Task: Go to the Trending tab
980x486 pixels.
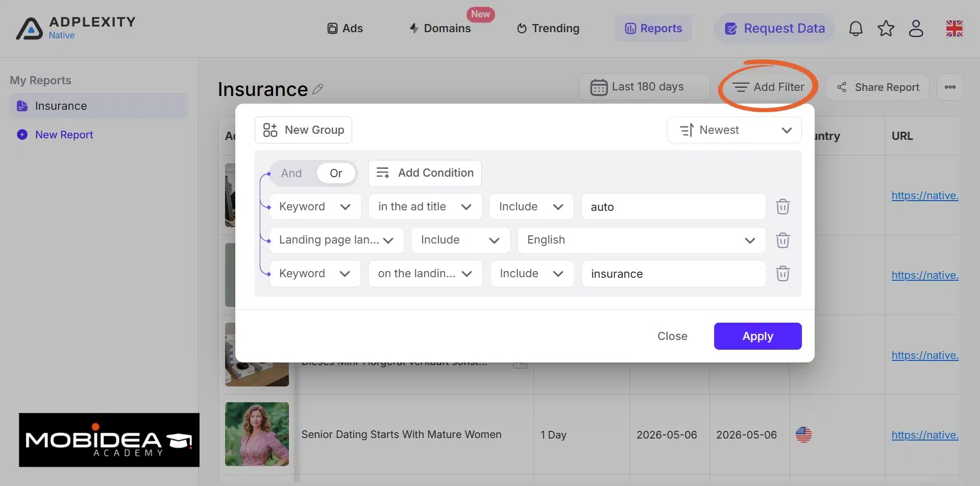Action: tap(548, 29)
